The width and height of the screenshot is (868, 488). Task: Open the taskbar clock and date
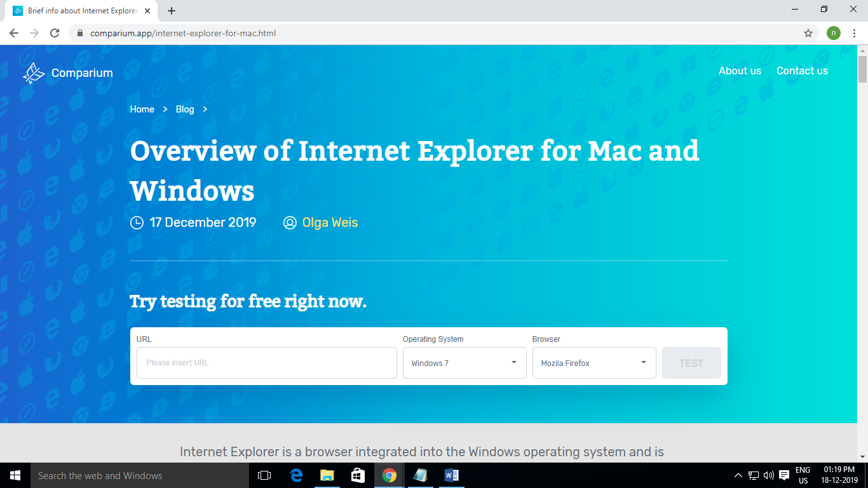841,475
